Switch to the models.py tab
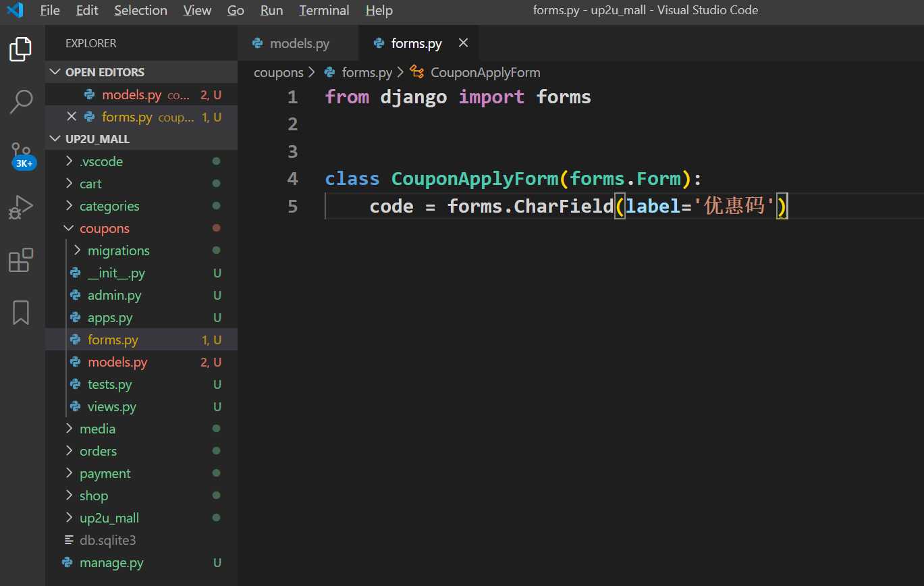The image size is (924, 586). [x=299, y=43]
